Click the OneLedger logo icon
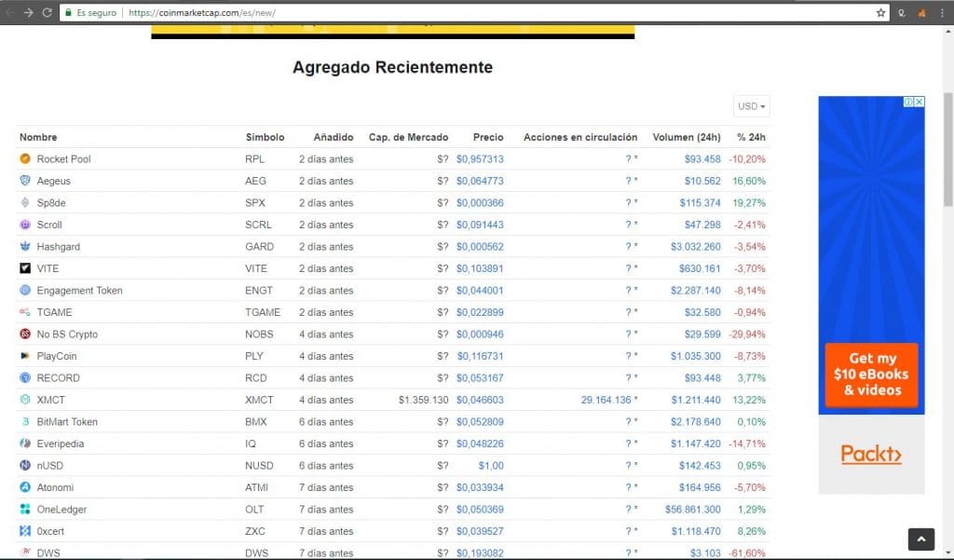This screenshot has height=560, width=954. point(25,510)
